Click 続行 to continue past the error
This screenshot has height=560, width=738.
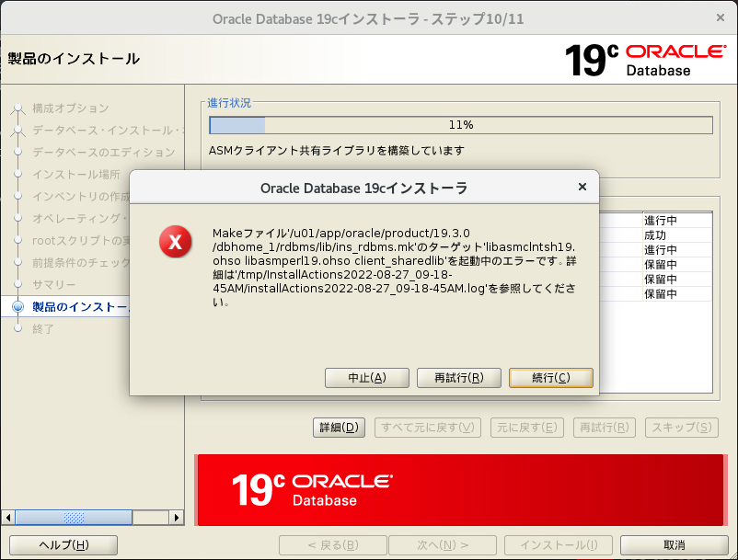point(550,377)
